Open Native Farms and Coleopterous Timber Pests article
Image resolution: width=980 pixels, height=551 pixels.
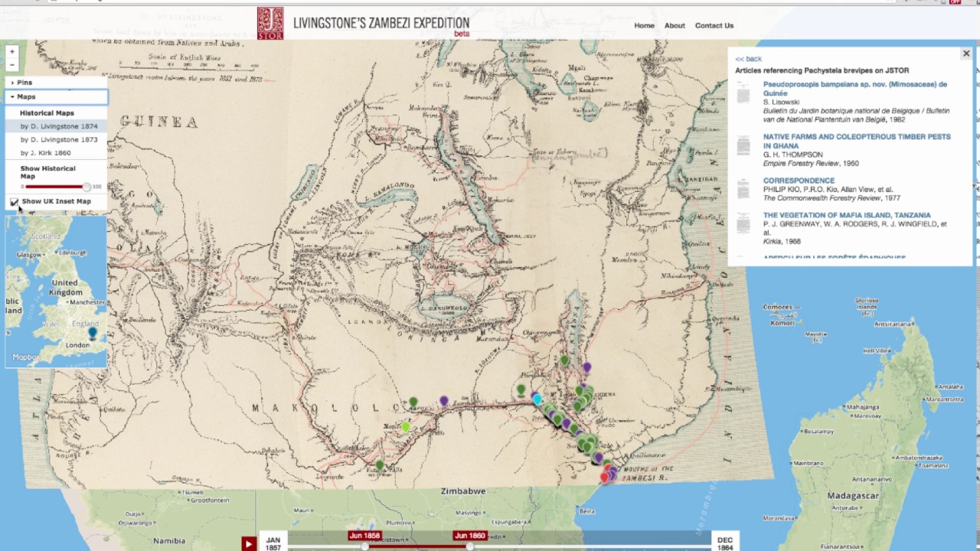point(857,141)
